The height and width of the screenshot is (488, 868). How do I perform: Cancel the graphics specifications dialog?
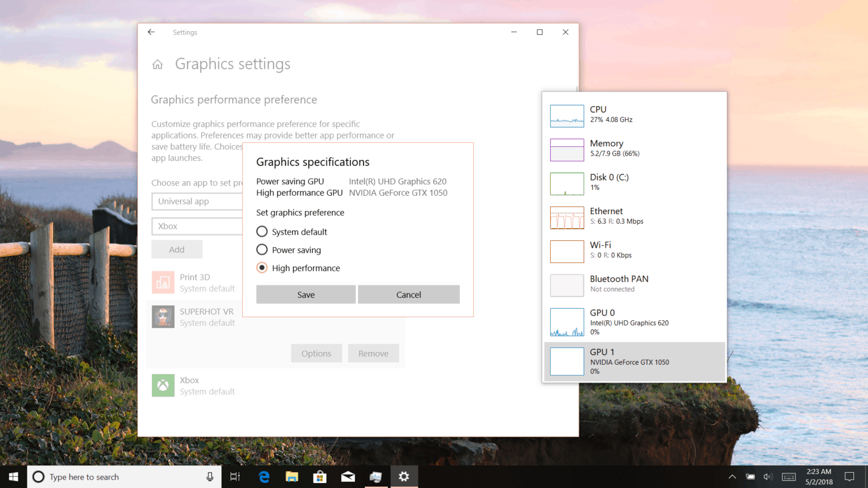tap(408, 294)
